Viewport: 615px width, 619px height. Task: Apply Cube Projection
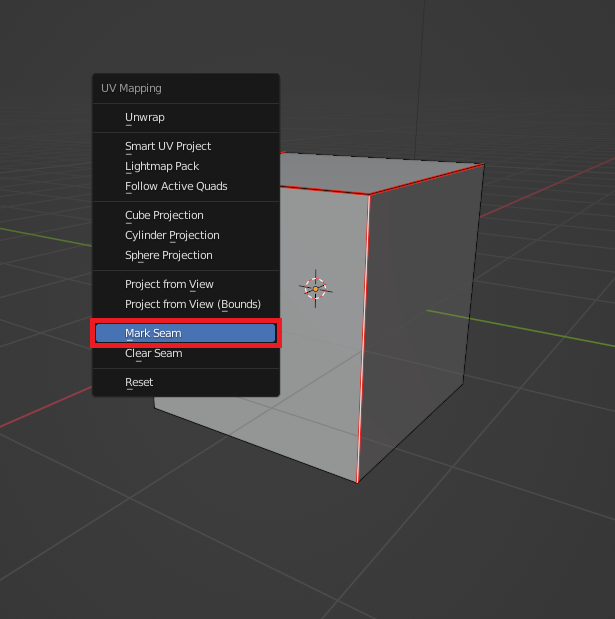pos(164,215)
